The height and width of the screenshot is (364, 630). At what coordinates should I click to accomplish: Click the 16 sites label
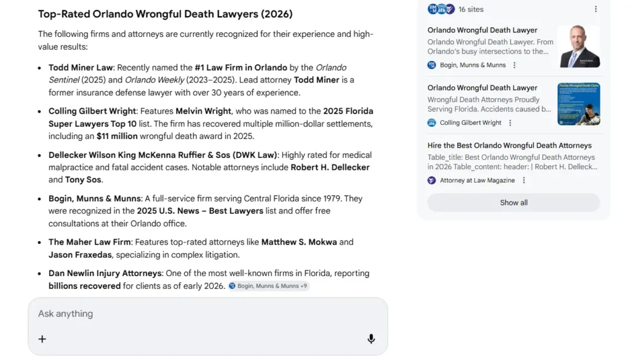click(x=471, y=9)
